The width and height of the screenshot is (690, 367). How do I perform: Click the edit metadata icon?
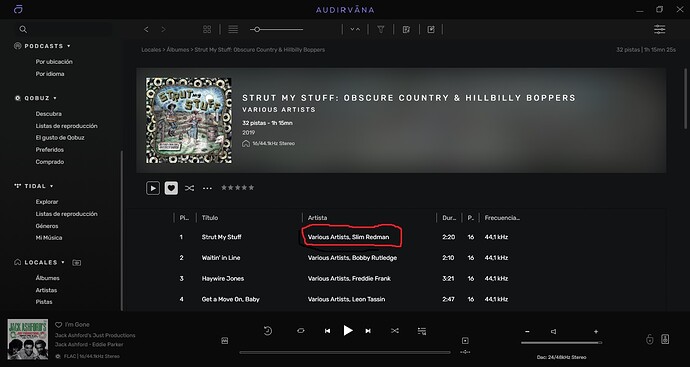click(406, 29)
